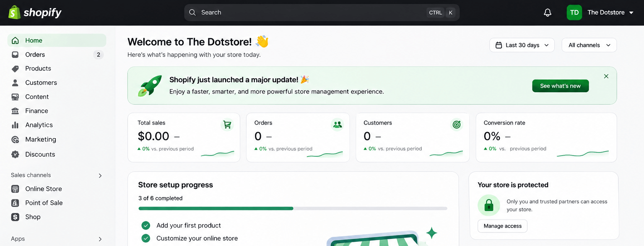Click the Content icon in sidebar
Image resolution: width=644 pixels, height=246 pixels.
pos(15,97)
